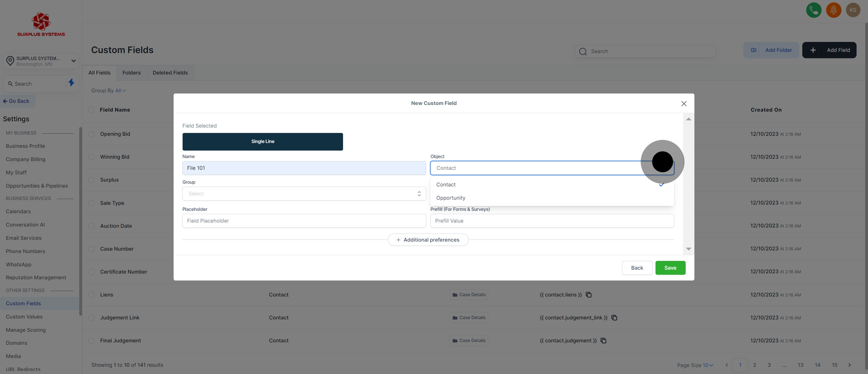The image size is (868, 374).
Task: Choose Opportunity from the Object list
Action: (x=451, y=198)
